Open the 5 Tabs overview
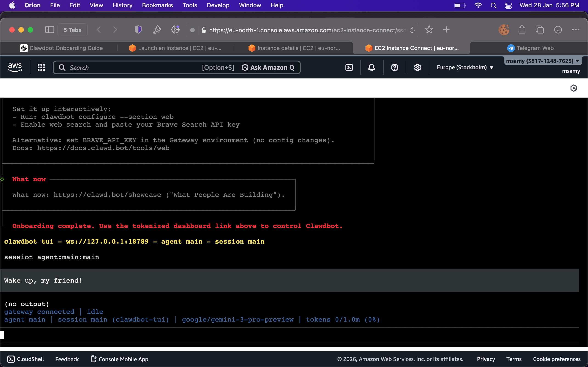Screen dimensions: 588x367 (x=72, y=30)
